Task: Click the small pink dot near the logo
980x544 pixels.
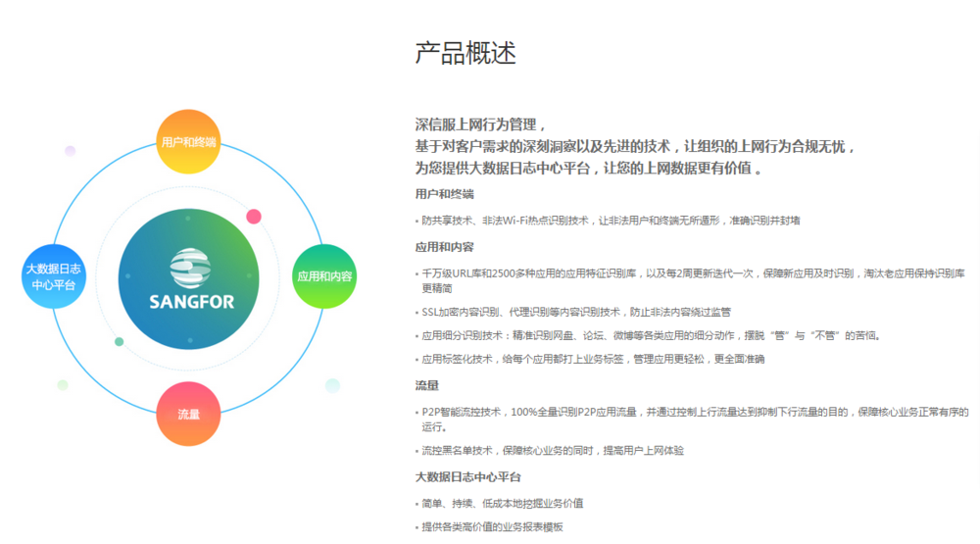Action: click(254, 217)
